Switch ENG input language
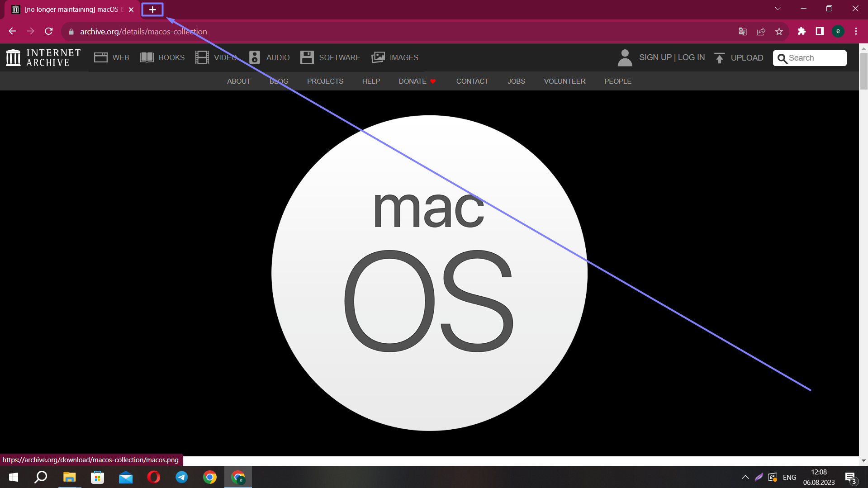Image resolution: width=868 pixels, height=488 pixels. 789,478
